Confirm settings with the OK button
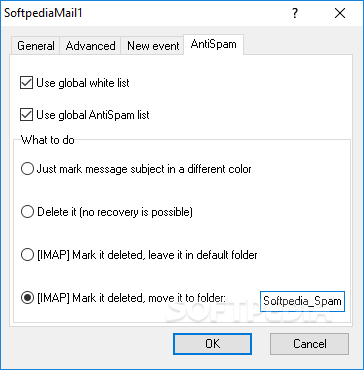This screenshot has width=364, height=370. 212,344
